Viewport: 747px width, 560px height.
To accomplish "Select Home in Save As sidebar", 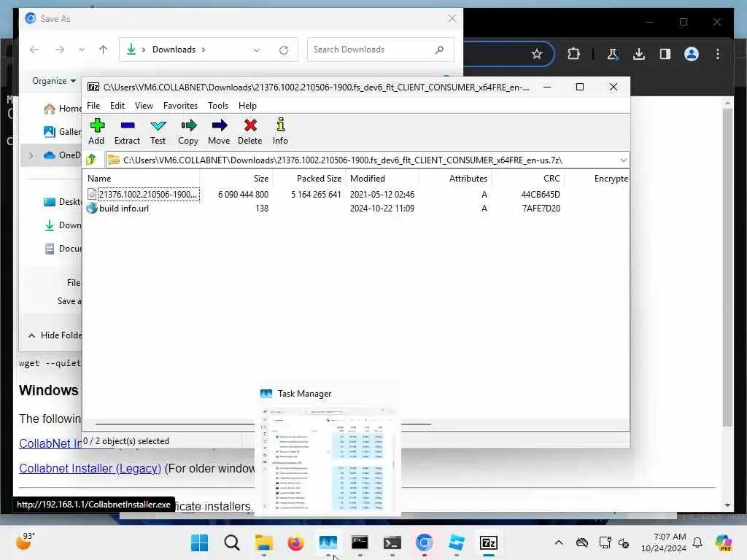I will [x=63, y=109].
